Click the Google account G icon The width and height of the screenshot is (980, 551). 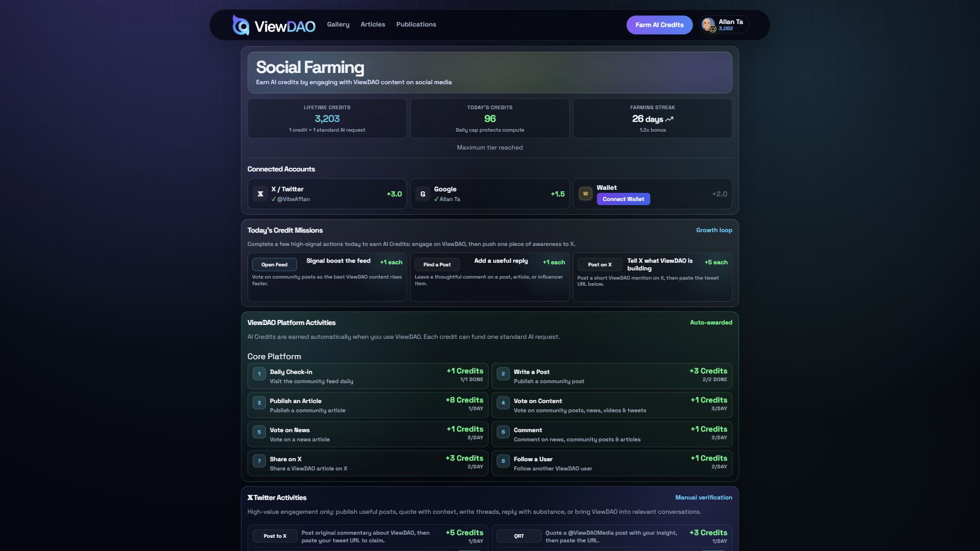(x=423, y=194)
